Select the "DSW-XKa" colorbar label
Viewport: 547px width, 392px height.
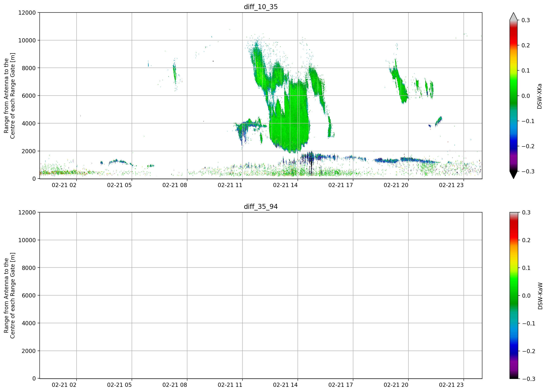[539, 96]
